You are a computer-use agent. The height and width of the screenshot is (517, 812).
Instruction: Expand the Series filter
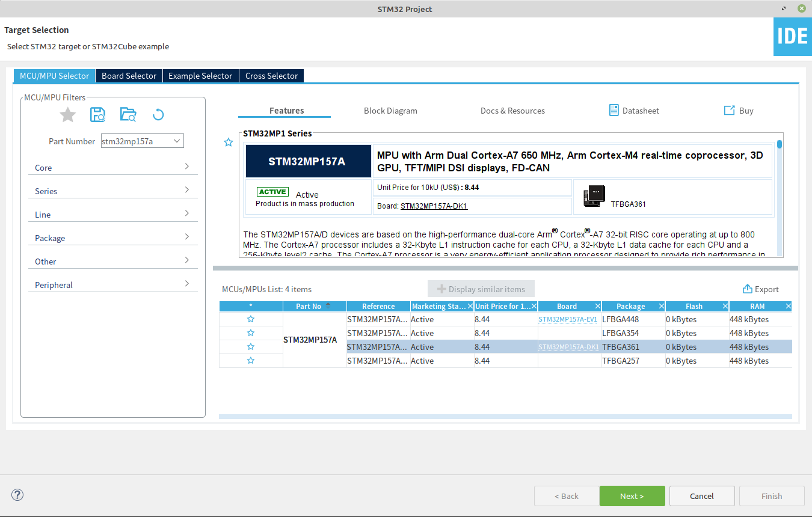tap(112, 191)
